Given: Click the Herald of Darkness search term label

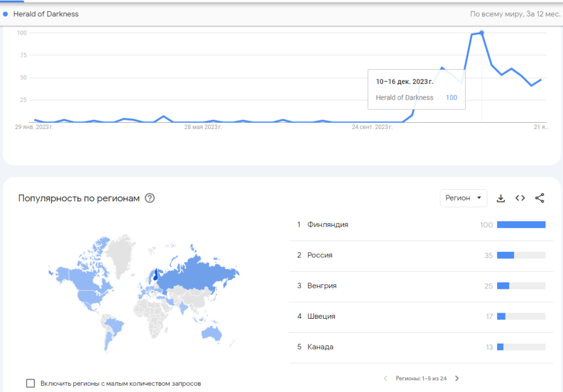Looking at the screenshot, I should (x=46, y=14).
